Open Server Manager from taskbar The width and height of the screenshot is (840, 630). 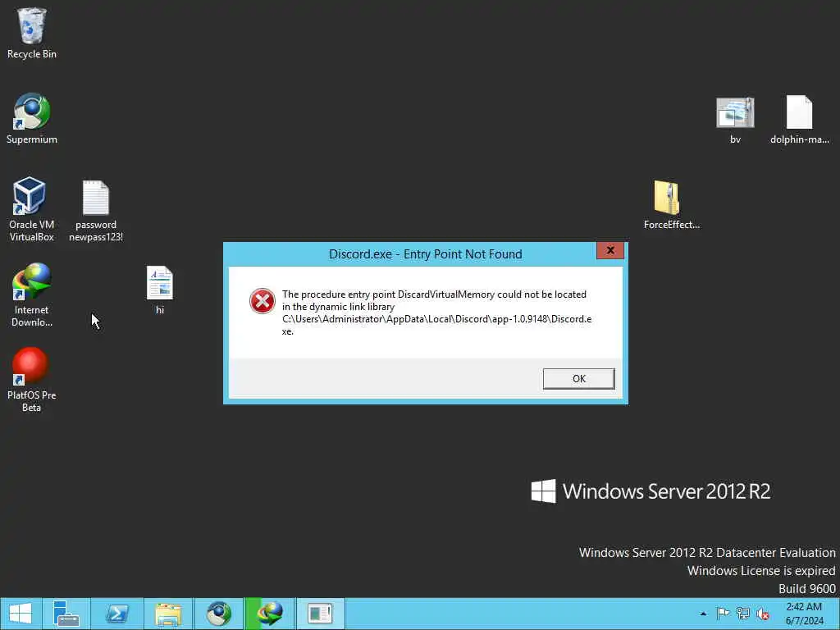[66, 614]
